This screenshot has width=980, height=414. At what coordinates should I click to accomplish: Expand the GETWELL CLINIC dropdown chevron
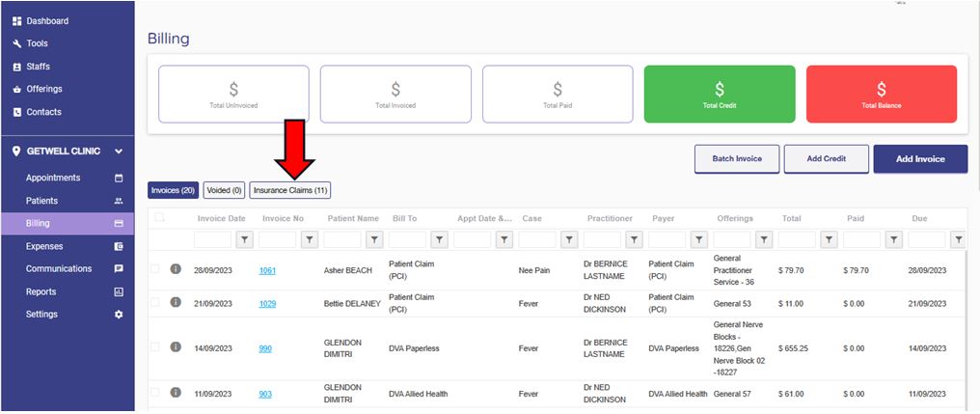tap(119, 152)
